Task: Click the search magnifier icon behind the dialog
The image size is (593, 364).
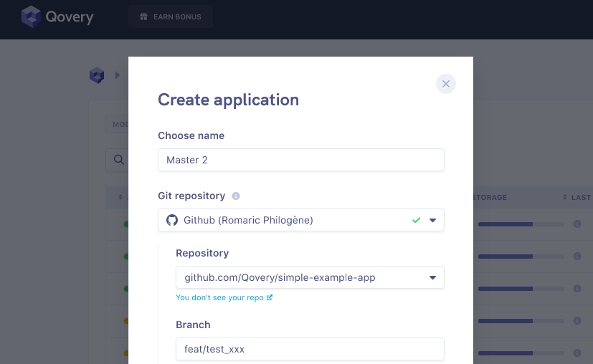Action: [118, 160]
